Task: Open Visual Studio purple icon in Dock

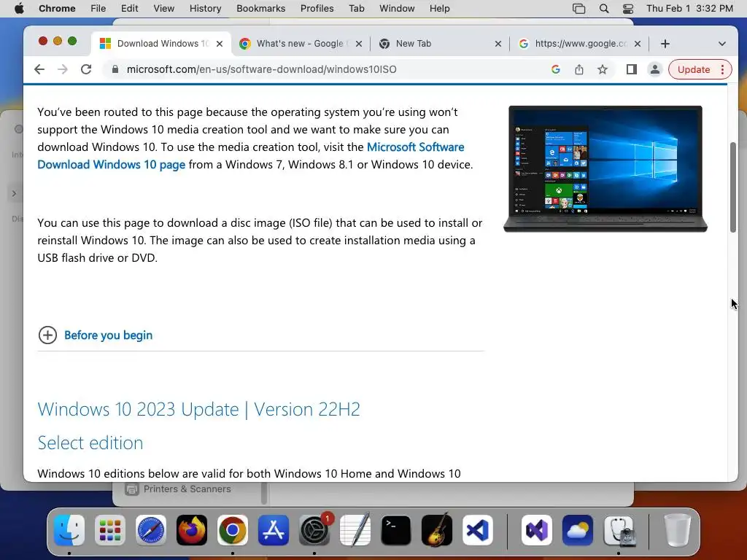Action: point(536,530)
